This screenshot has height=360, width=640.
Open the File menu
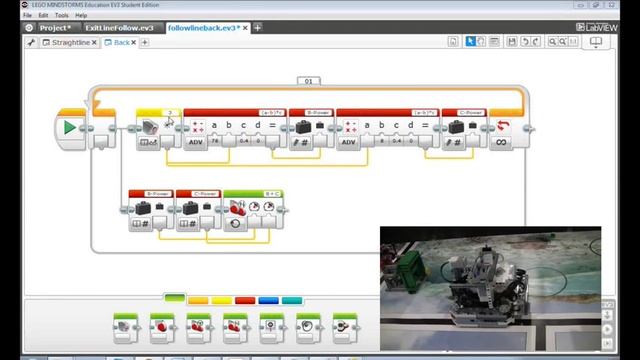(x=27, y=16)
